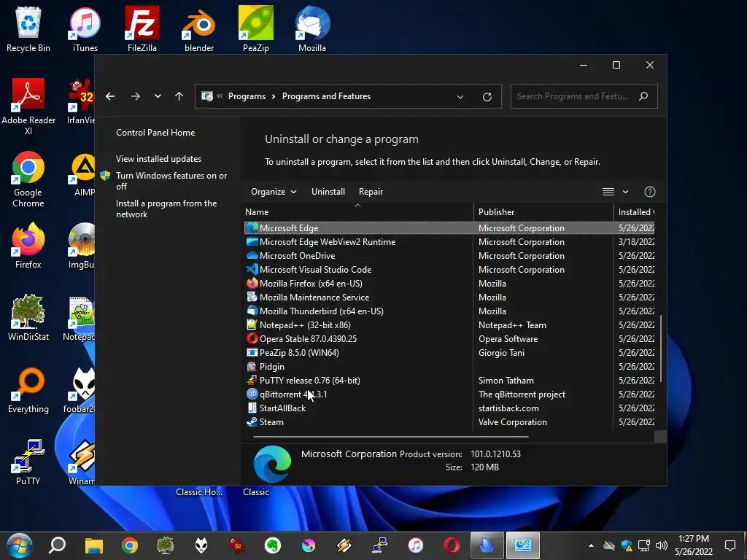
Task: Select Mozilla Thunderbird (x64 en-US) entry
Action: point(449,311)
